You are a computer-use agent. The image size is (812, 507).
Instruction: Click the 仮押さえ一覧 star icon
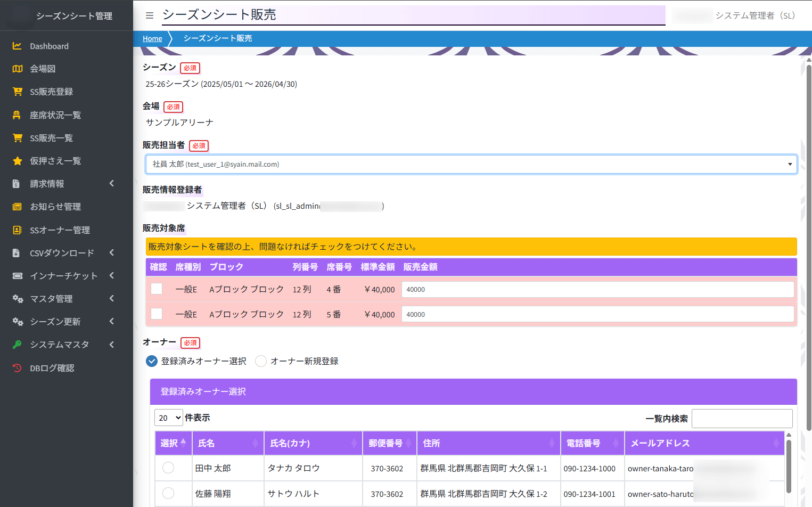coord(17,161)
